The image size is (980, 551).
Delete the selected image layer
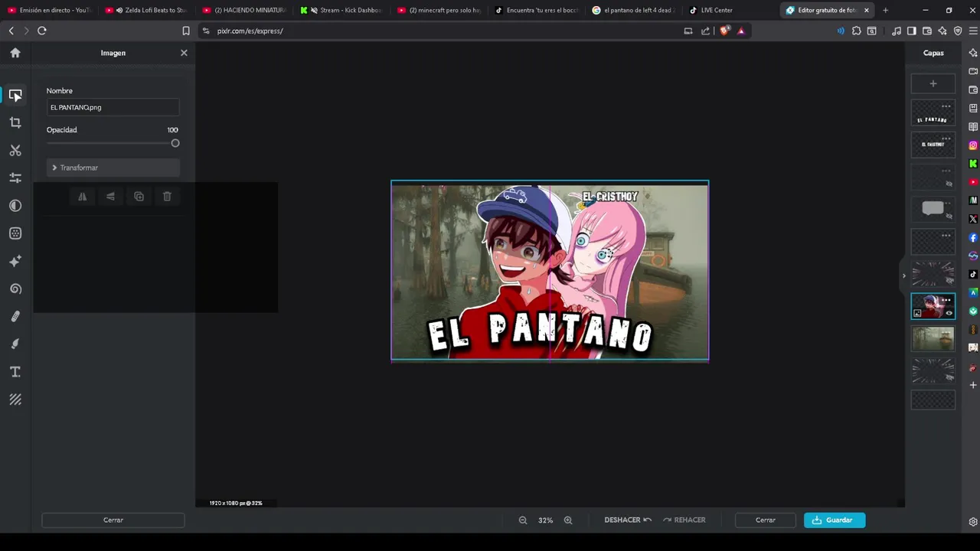[167, 197]
